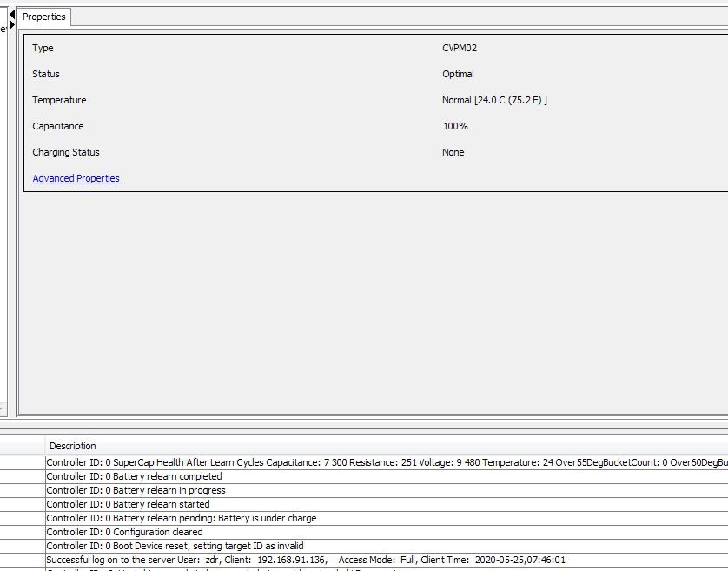The image size is (728, 571).
Task: Expand the pane with right-pointing splitter arrow
Action: 12,24
